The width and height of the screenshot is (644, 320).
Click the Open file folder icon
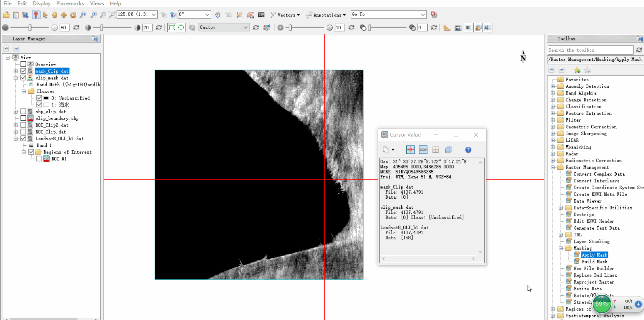(6, 15)
